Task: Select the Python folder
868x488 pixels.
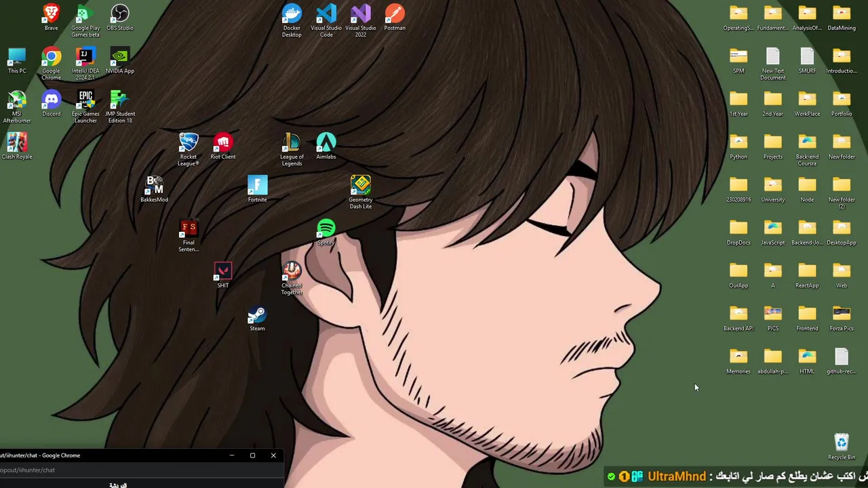Action: (738, 146)
